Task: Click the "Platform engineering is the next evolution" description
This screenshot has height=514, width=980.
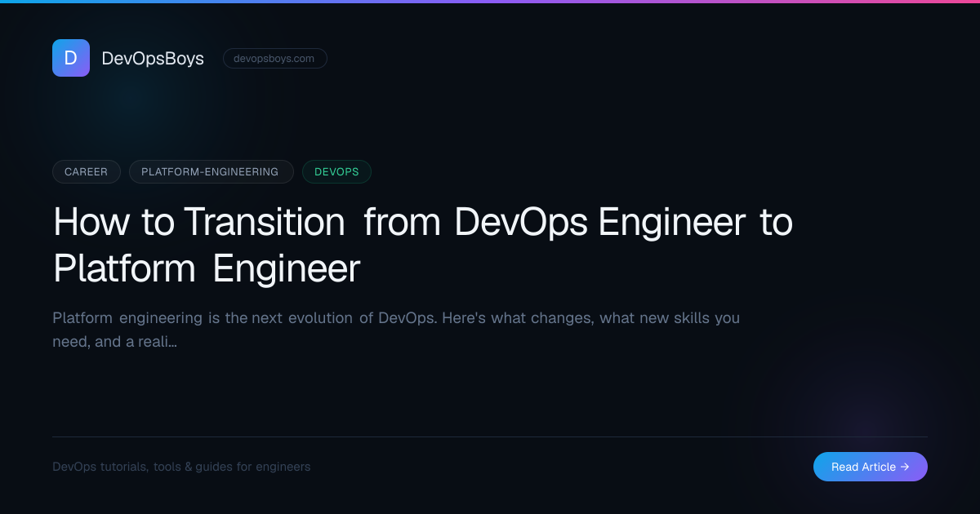Action: click(396, 330)
